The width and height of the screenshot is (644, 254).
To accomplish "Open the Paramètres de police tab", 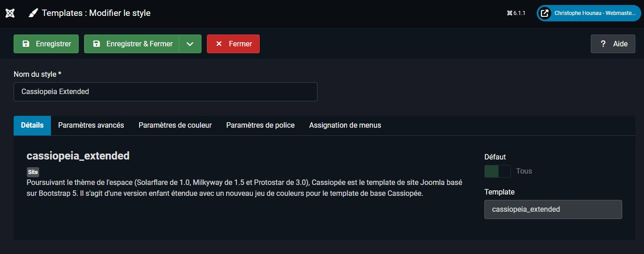I will pyautogui.click(x=261, y=125).
